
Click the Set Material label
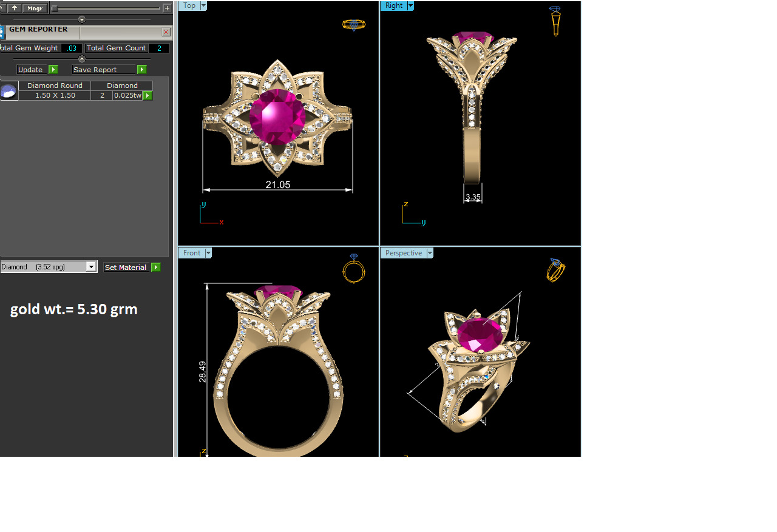click(126, 267)
